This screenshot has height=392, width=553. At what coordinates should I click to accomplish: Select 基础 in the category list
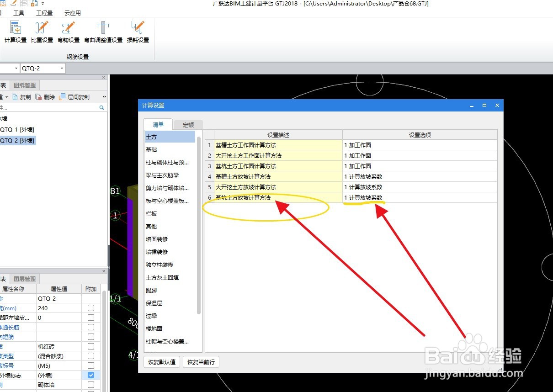point(151,149)
